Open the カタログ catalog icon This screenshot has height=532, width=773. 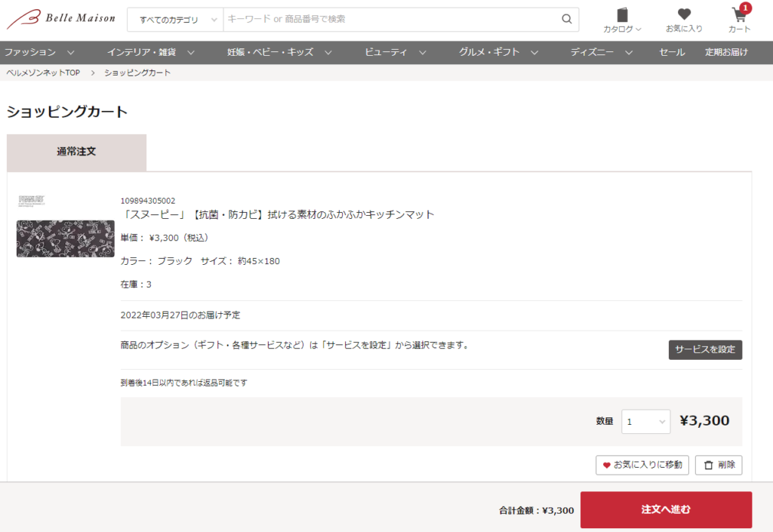(x=622, y=20)
